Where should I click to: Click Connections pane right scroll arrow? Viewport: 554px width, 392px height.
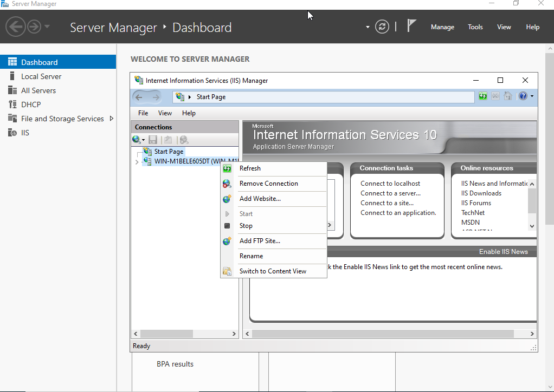[x=234, y=334]
